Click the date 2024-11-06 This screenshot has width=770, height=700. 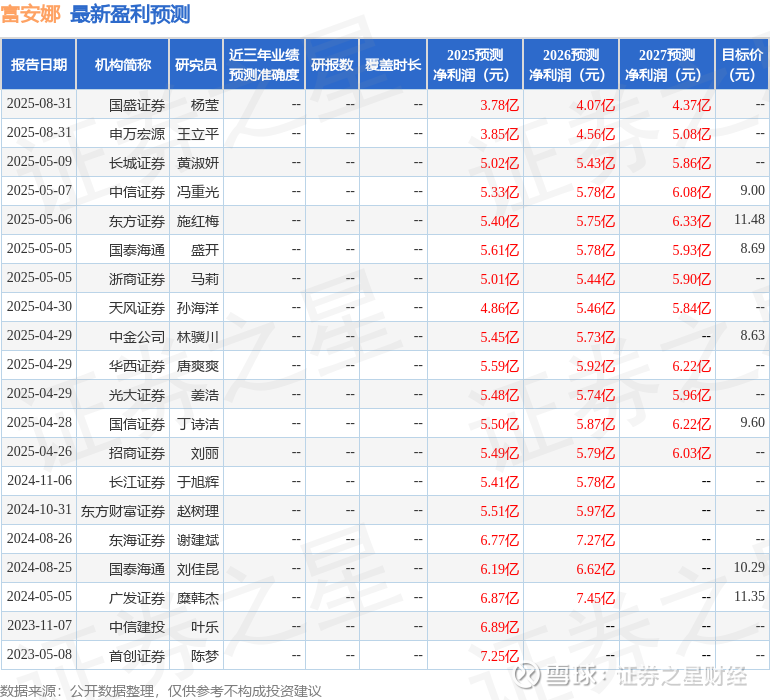coord(39,480)
